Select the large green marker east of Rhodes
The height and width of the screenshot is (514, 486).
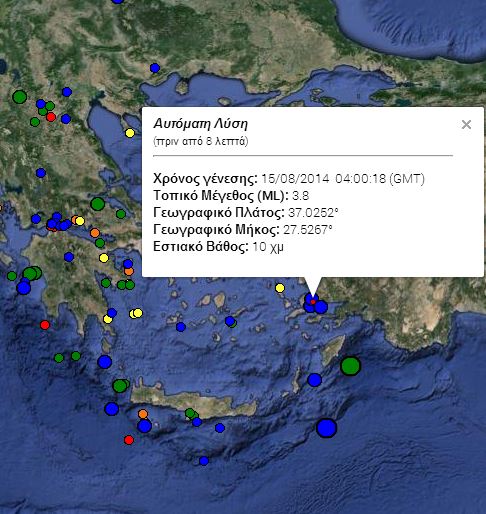click(x=350, y=366)
